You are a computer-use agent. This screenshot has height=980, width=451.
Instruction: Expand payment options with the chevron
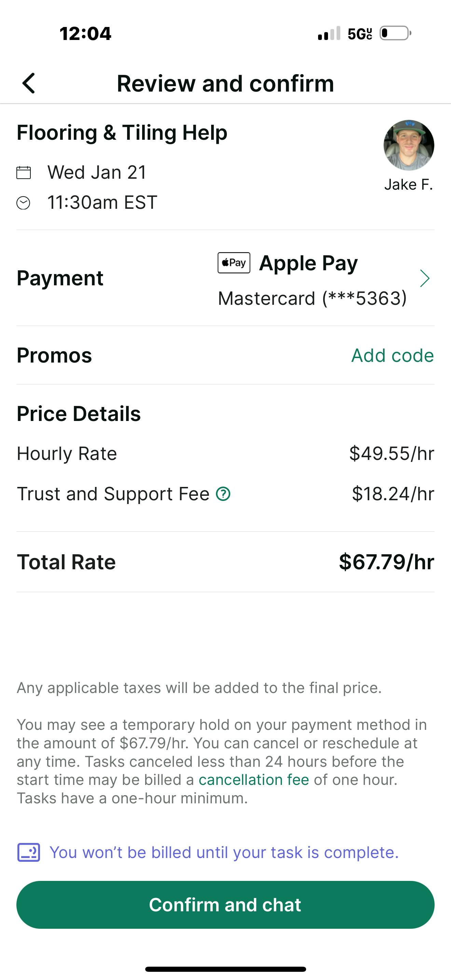click(x=424, y=278)
